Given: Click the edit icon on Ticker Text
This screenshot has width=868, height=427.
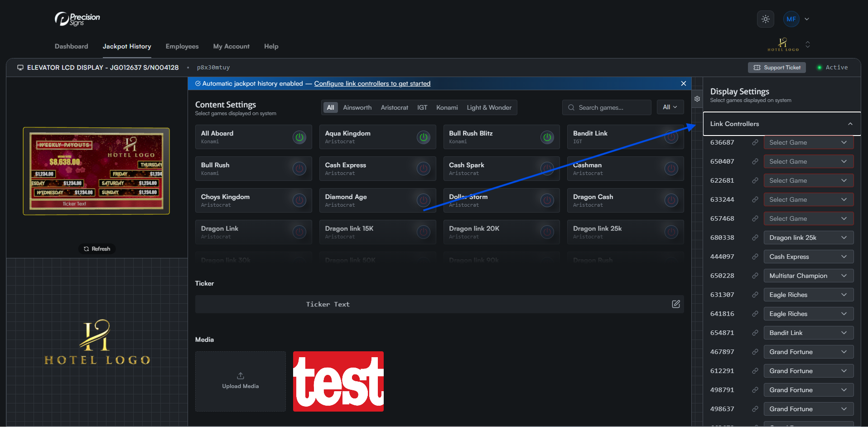Looking at the screenshot, I should coord(675,304).
